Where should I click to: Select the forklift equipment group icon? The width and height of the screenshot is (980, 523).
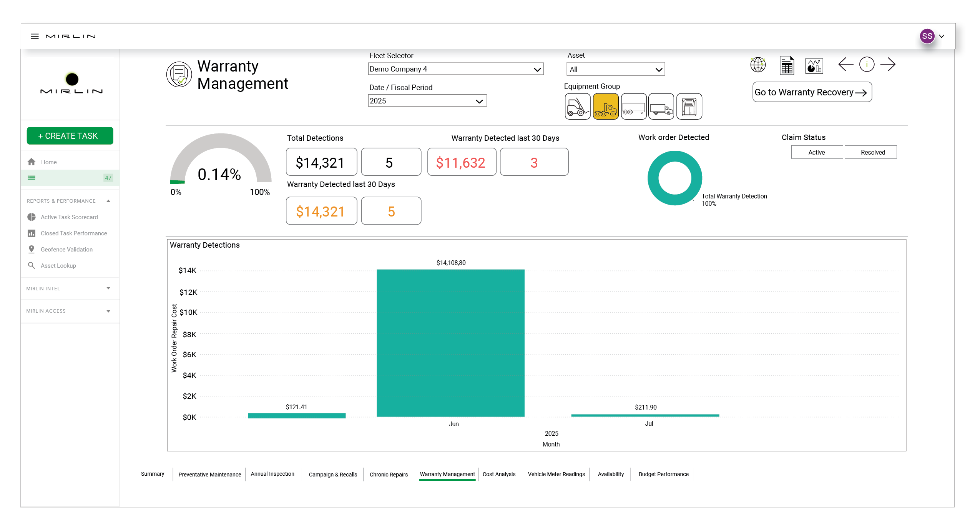click(x=577, y=107)
